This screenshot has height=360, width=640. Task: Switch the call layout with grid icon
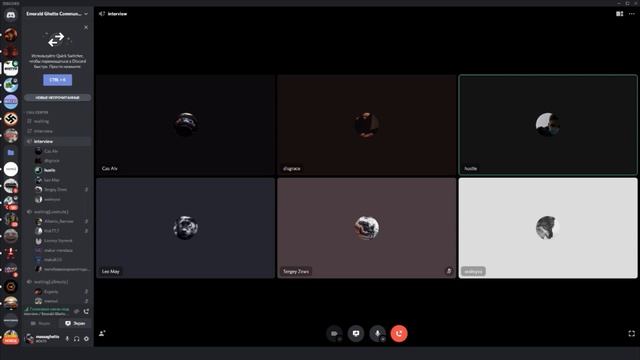click(x=619, y=14)
